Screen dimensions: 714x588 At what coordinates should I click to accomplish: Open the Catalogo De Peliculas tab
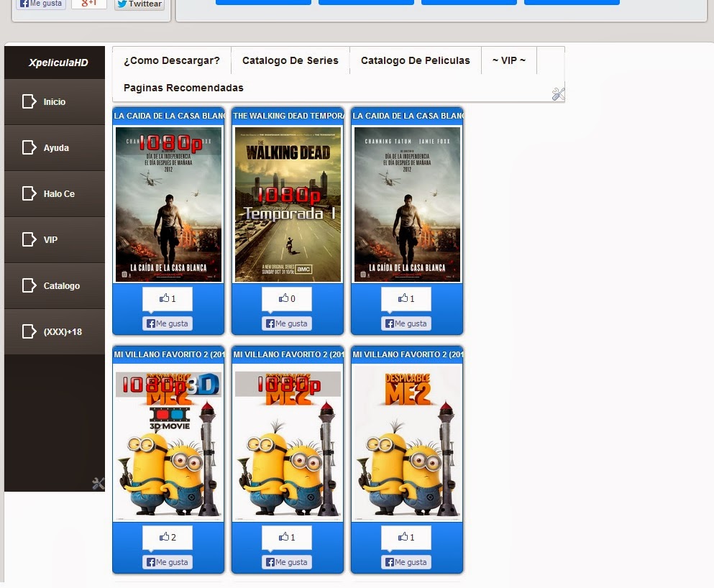416,60
